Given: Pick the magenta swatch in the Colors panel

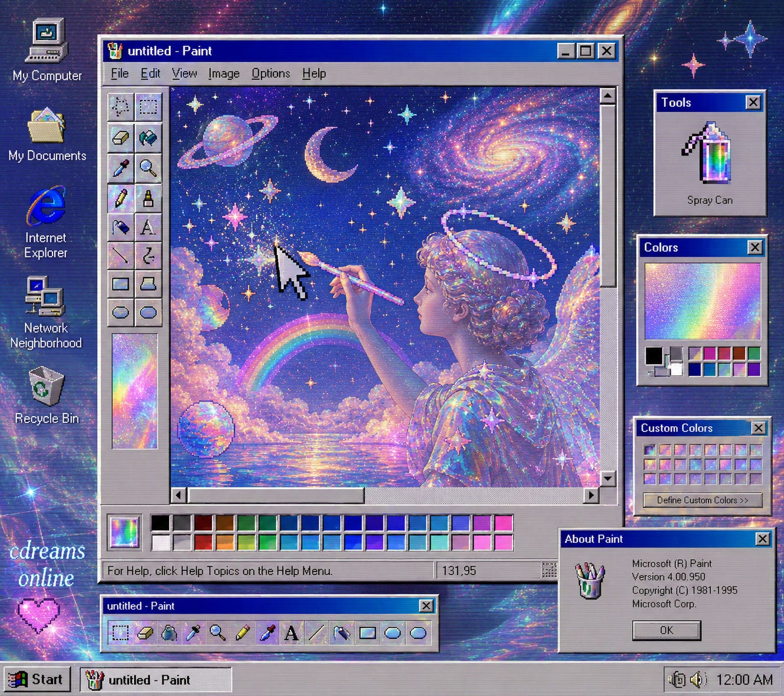Looking at the screenshot, I should point(710,354).
